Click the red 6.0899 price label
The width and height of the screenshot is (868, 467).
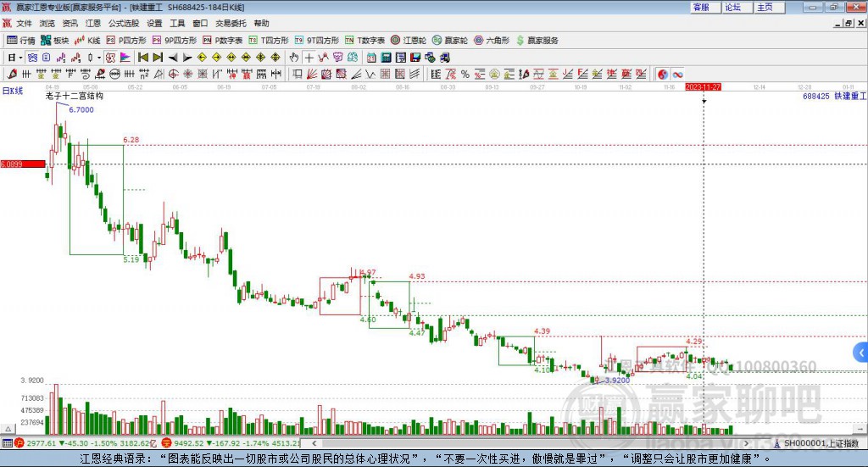[23, 164]
